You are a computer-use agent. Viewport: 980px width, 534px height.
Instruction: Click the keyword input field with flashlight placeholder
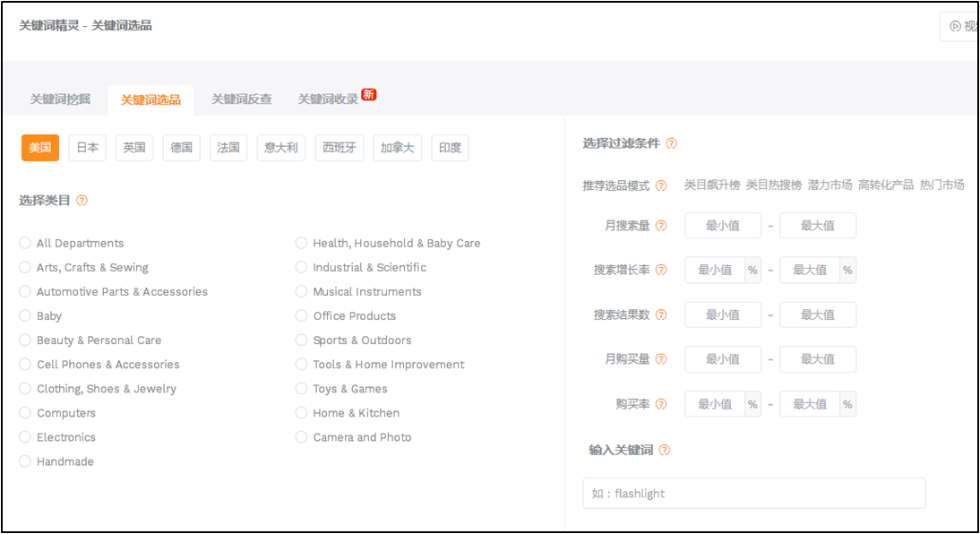[753, 494]
